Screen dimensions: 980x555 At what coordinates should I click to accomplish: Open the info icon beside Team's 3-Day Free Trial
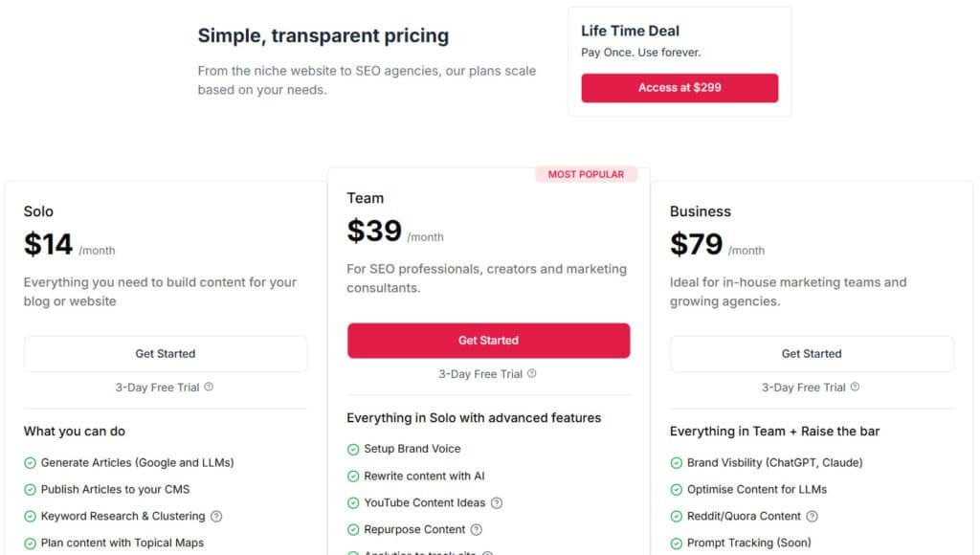tap(530, 374)
